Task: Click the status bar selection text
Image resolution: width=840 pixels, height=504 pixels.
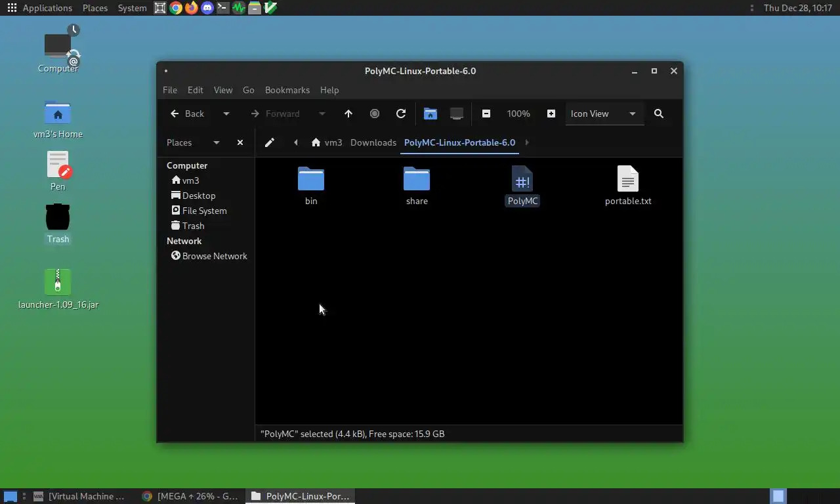Action: (352, 434)
